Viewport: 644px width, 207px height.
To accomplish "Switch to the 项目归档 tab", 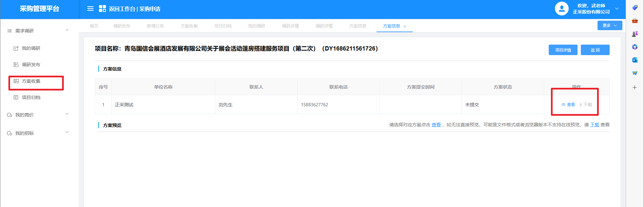I will click(x=223, y=26).
